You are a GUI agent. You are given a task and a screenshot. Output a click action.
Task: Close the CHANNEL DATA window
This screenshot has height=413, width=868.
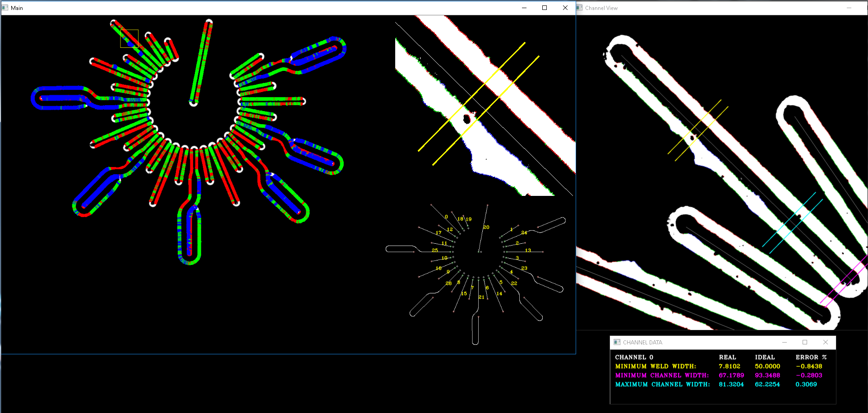[826, 342]
